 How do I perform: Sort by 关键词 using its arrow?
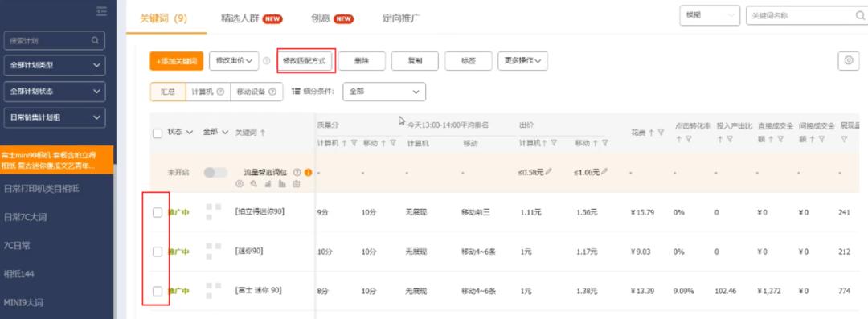point(262,133)
